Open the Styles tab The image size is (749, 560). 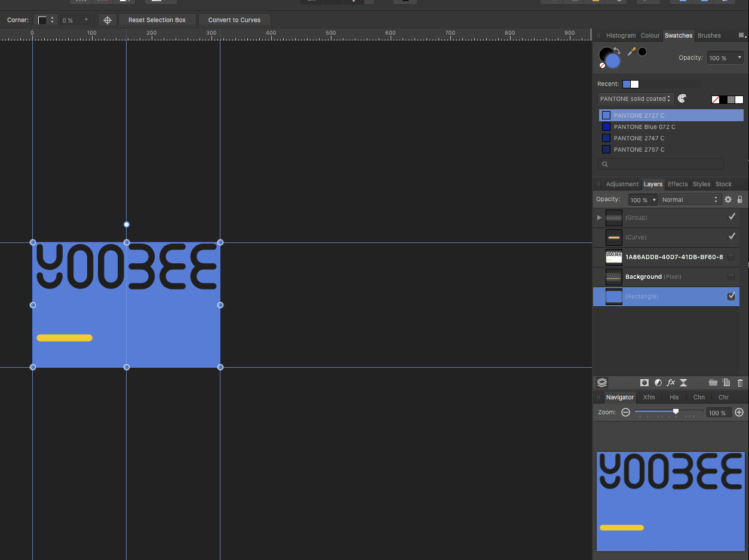coord(701,184)
